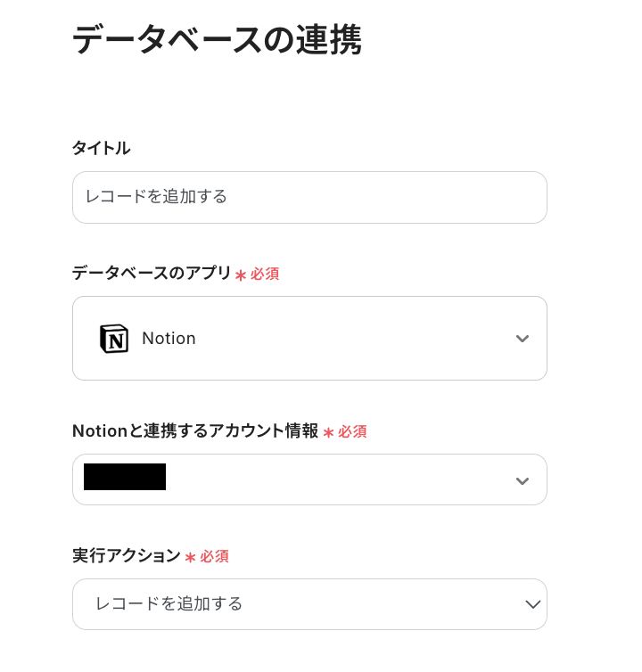Click 必須 text beside アカウント情報 label
This screenshot has width=642, height=672.
click(x=352, y=432)
